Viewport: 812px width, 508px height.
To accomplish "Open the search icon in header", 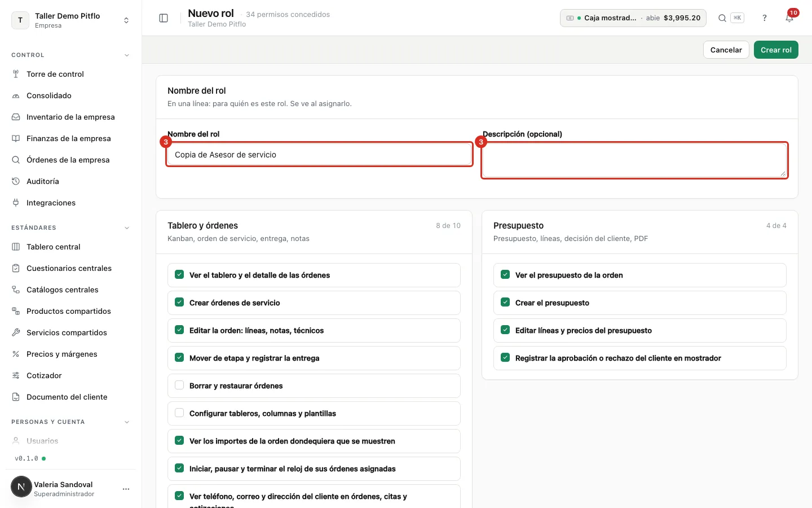I will pos(722,18).
